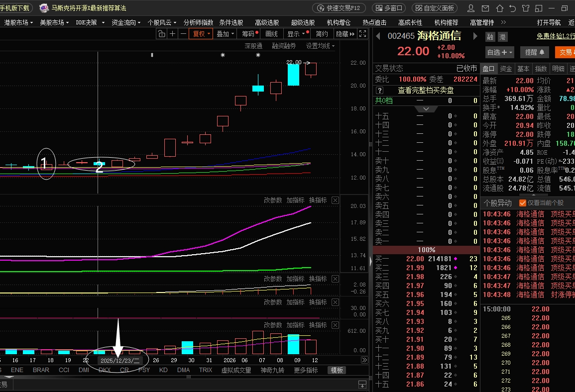Click the question mark help icon
Viewport: 575px width, 392px height.
point(379,90)
